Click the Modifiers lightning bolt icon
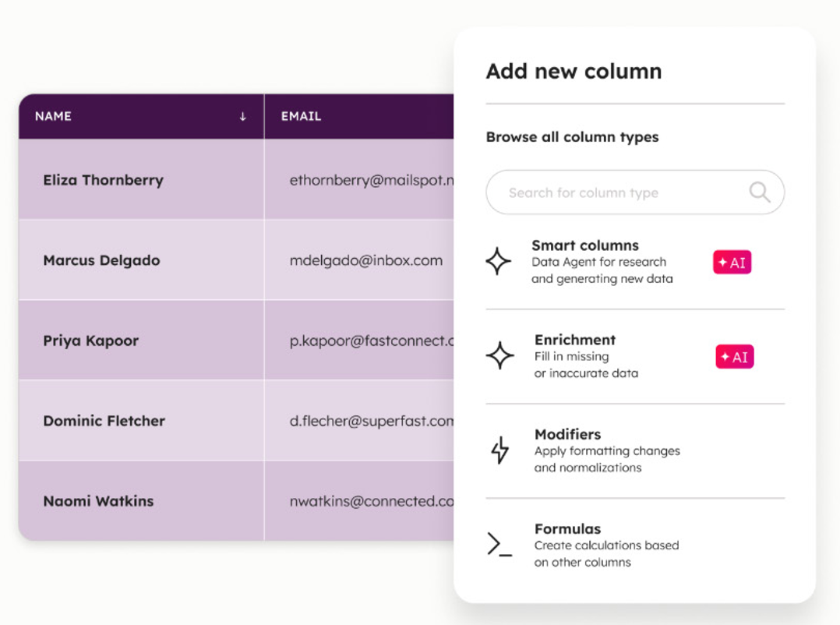The width and height of the screenshot is (840, 625). (499, 450)
